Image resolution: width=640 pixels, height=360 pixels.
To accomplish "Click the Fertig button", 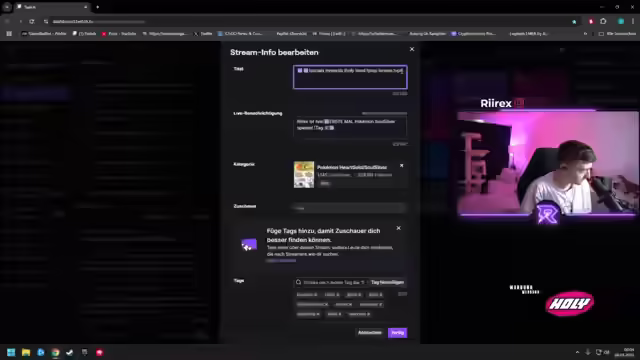I will point(398,333).
